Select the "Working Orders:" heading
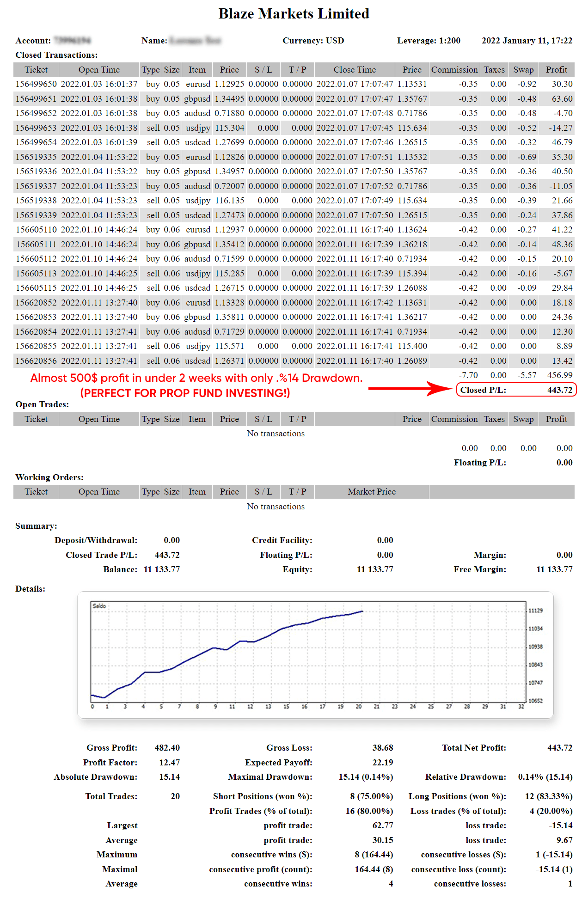This screenshot has width=588, height=923. click(49, 477)
